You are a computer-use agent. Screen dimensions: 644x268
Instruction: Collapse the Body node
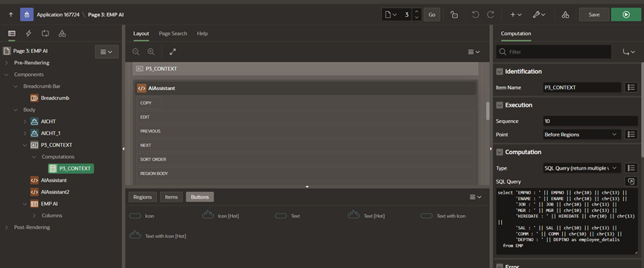click(16, 110)
